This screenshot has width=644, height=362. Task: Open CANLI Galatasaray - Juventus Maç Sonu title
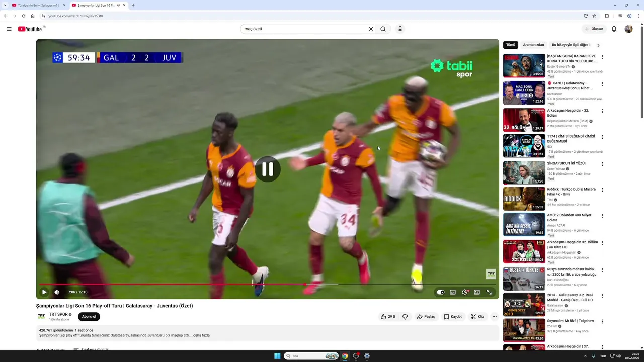coord(571,85)
